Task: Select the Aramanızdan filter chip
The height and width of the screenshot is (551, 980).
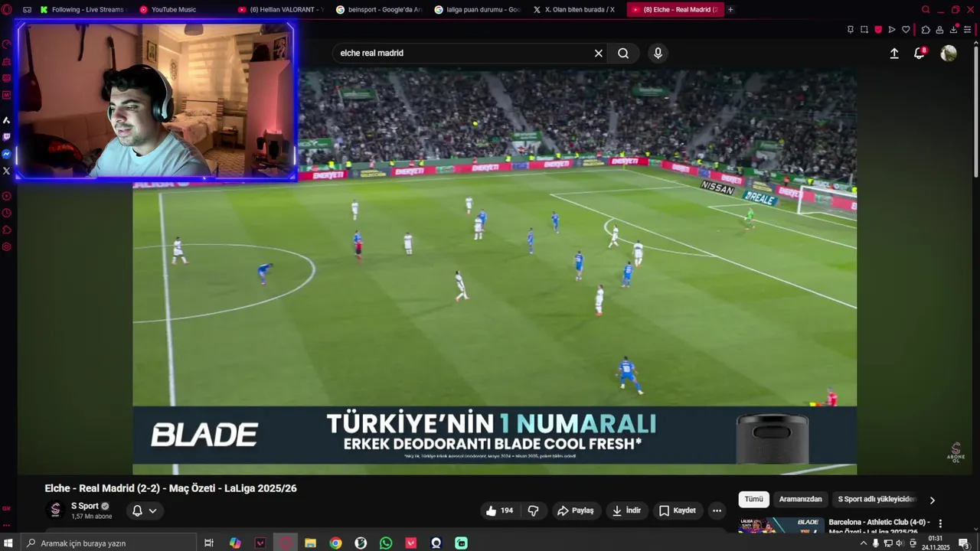Action: click(x=800, y=499)
